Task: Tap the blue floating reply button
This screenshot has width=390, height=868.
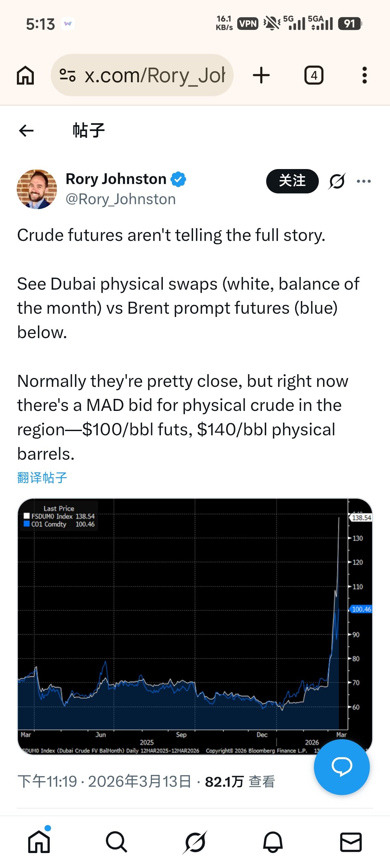Action: [342, 767]
